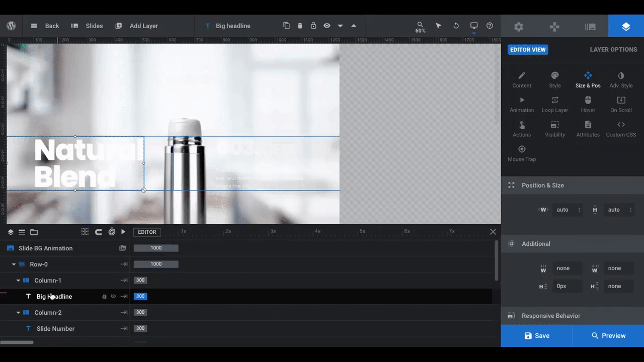Viewport: 644px width, 362px height.
Task: Open the Actions settings
Action: point(522,129)
